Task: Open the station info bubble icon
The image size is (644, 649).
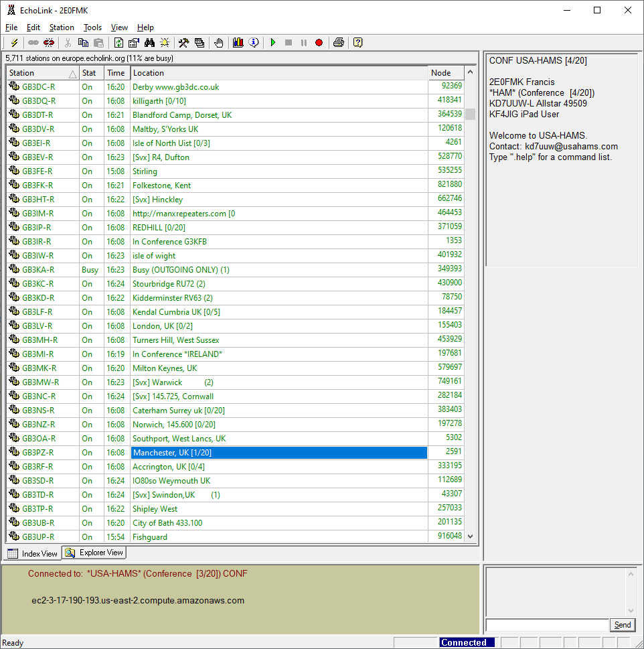Action: click(254, 43)
